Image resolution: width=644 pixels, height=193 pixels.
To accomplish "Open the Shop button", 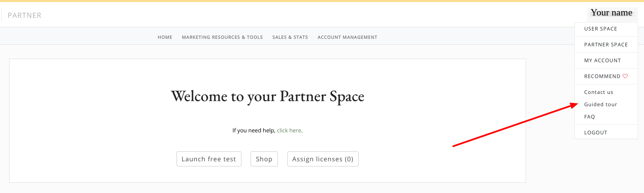I will pos(264,159).
